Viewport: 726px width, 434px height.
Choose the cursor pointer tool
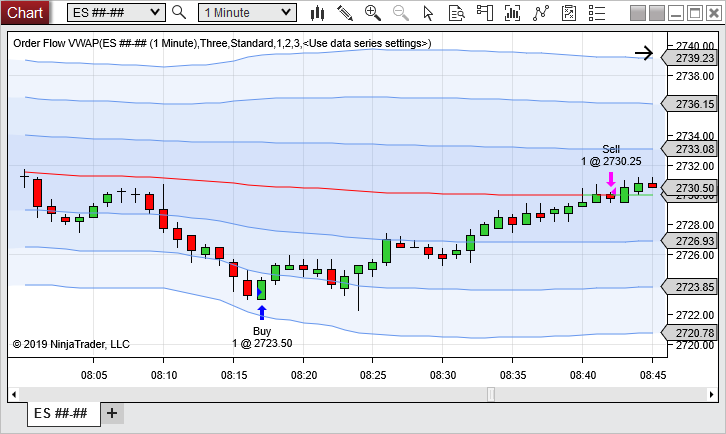pos(429,13)
